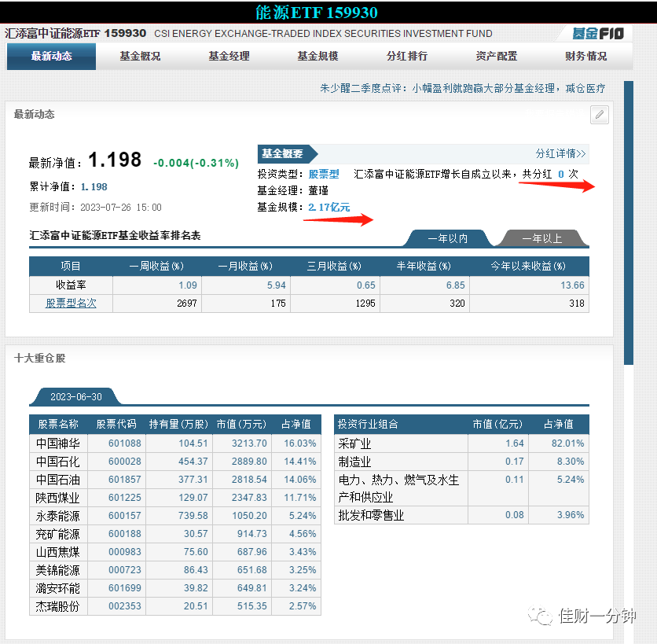Image resolution: width=657 pixels, height=644 pixels.
Task: Switch to the 一年以上 returns tab
Action: pos(541,238)
